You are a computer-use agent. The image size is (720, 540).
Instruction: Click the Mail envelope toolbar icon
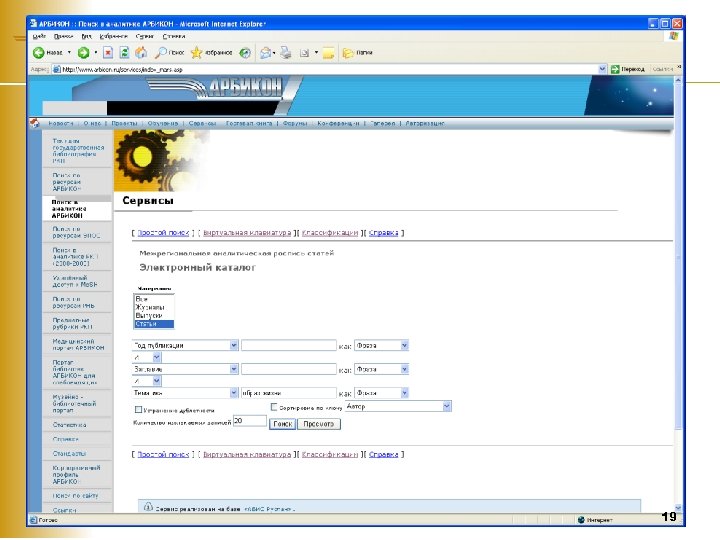[265, 53]
